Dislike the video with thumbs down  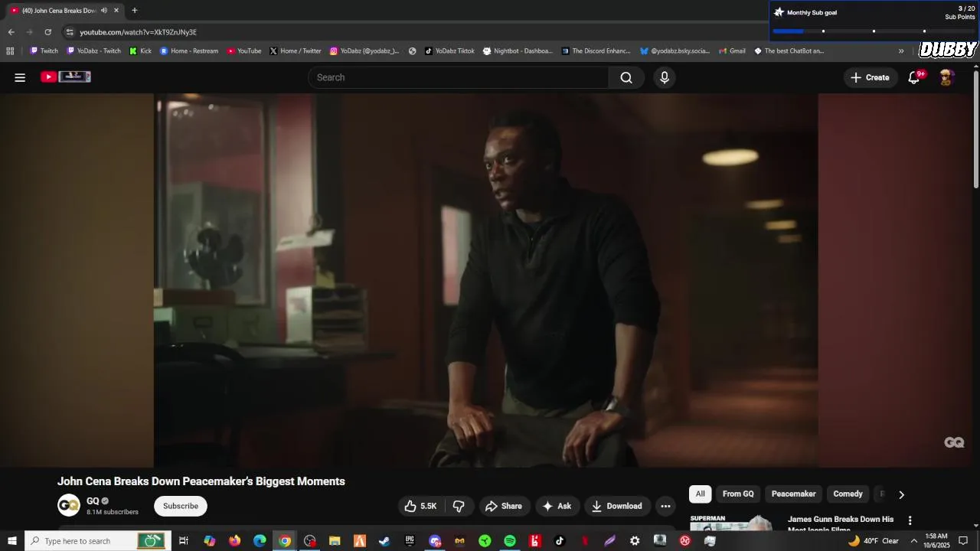[459, 506]
